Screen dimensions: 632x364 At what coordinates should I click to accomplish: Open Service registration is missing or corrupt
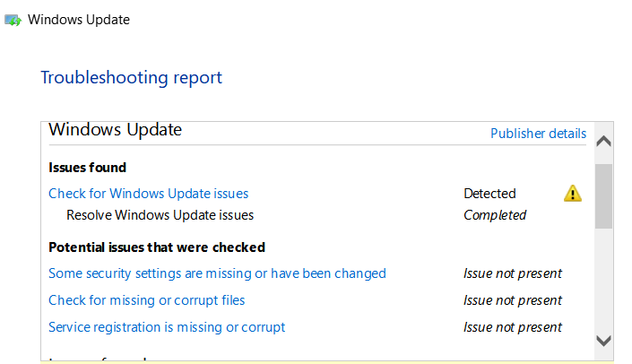[167, 326]
